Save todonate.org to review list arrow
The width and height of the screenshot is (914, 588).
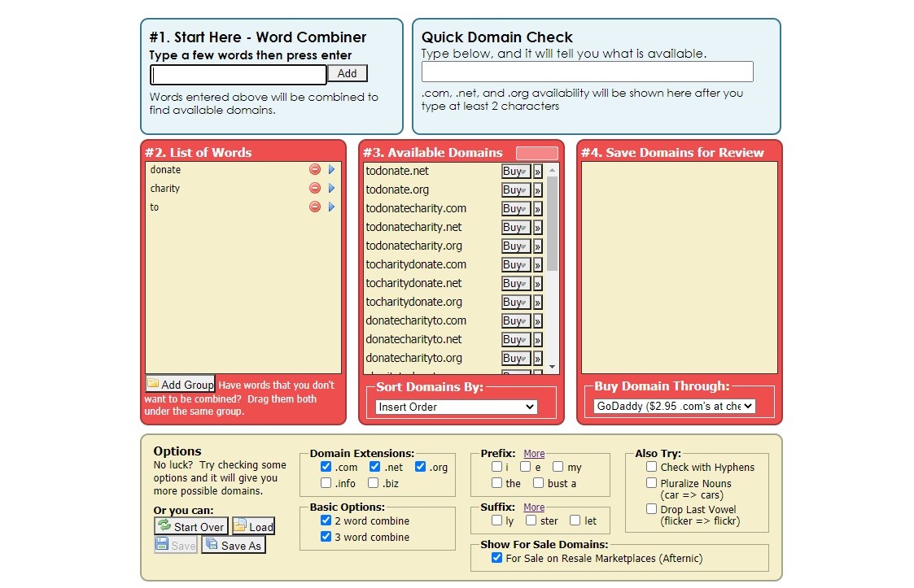pyautogui.click(x=537, y=190)
